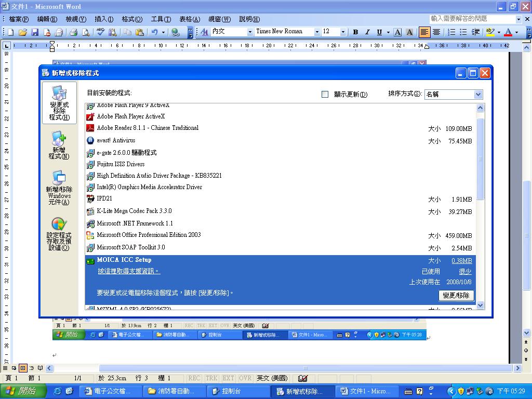
Task: Open 設定程式存取及預設值 panel
Action: click(x=59, y=234)
